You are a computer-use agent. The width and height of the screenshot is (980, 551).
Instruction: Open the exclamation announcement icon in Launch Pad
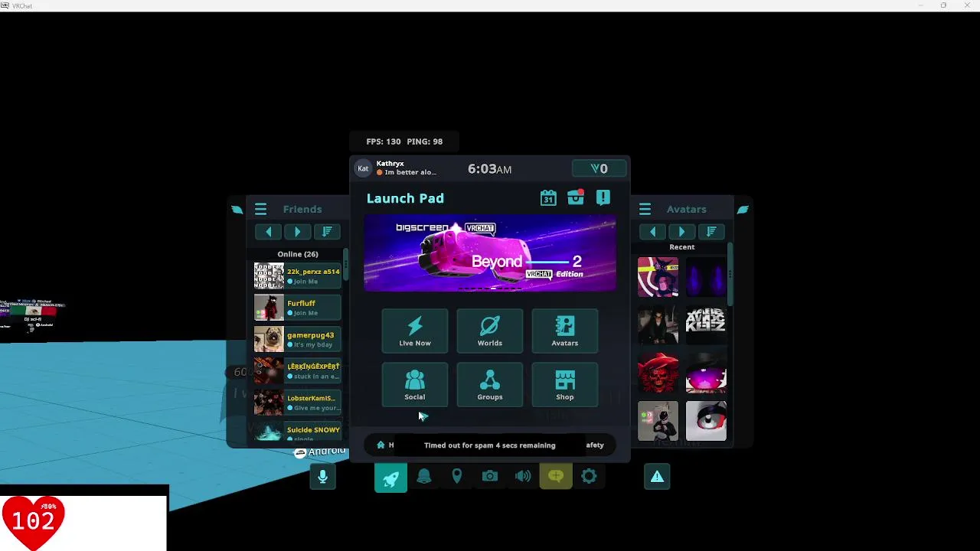click(603, 197)
